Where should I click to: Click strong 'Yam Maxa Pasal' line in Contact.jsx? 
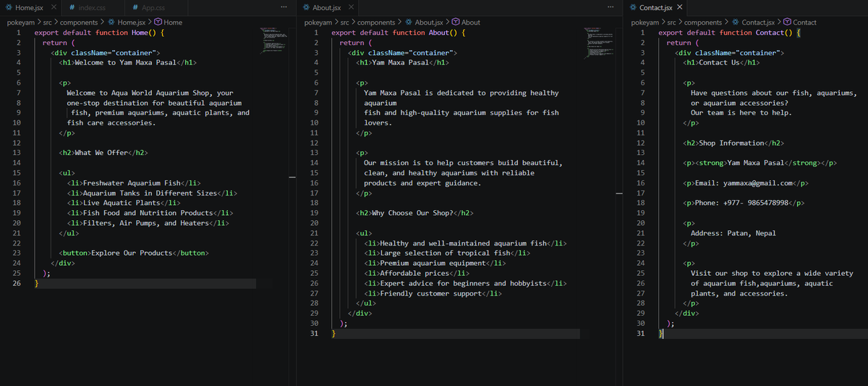pyautogui.click(x=760, y=163)
